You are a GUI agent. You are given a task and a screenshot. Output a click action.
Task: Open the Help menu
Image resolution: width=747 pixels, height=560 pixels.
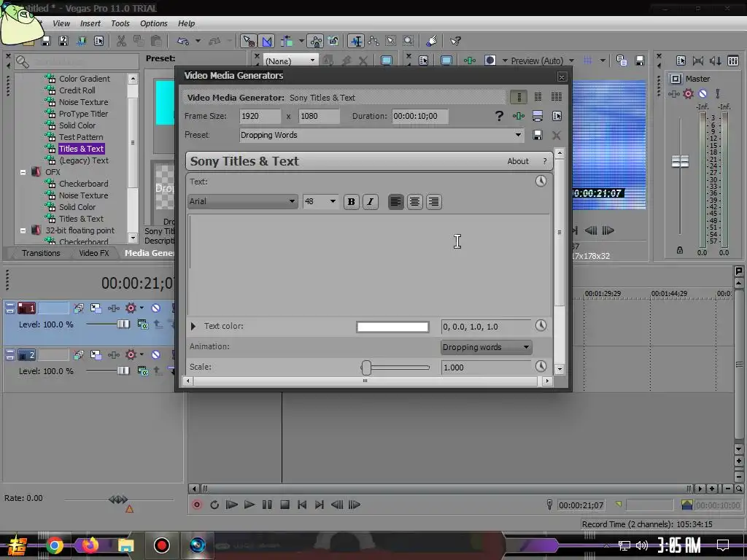[186, 23]
